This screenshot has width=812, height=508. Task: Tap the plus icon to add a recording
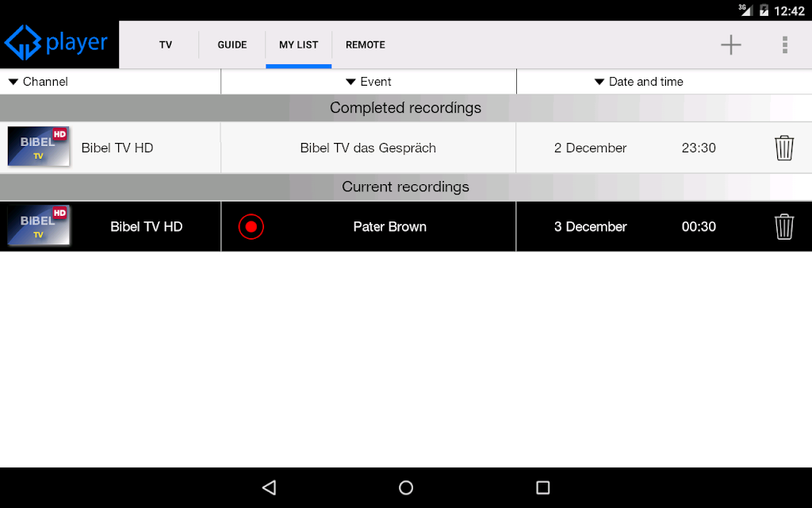pos(730,45)
